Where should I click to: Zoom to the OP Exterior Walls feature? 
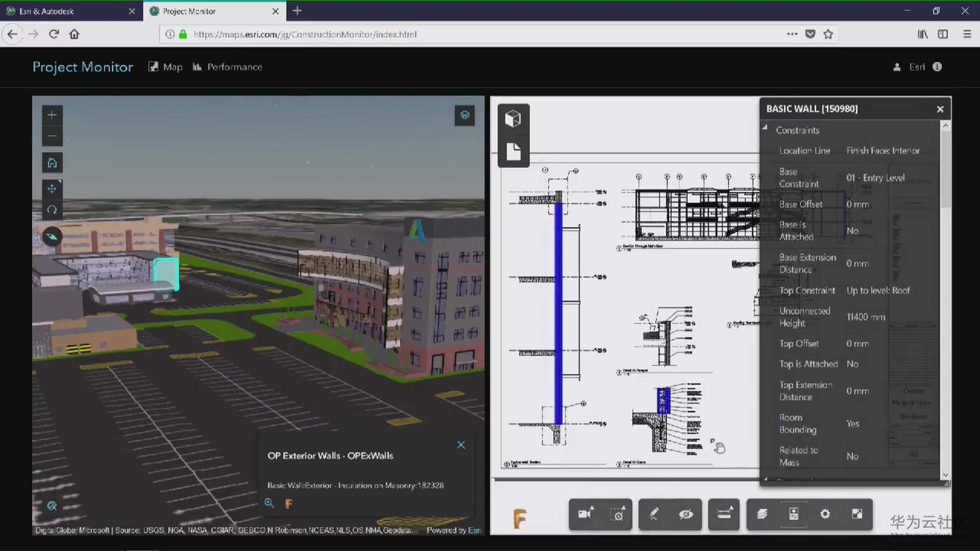click(269, 503)
